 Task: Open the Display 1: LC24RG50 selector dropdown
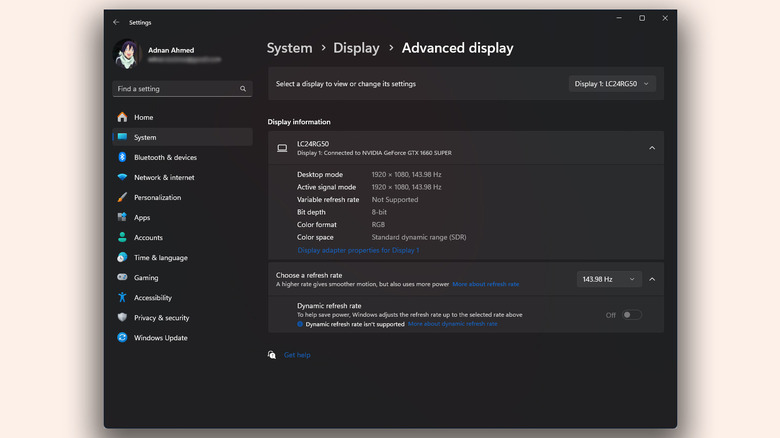point(612,84)
